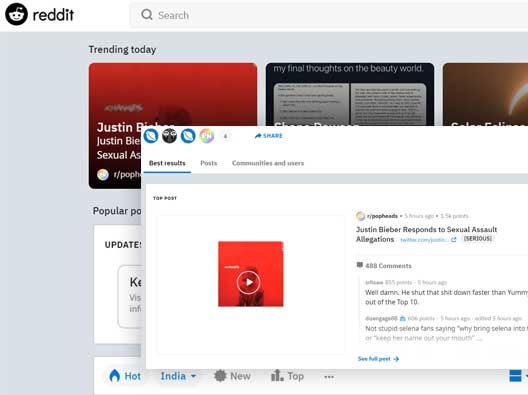Click the Reddit snoo logo icon
528x395 pixels.
coord(16,14)
